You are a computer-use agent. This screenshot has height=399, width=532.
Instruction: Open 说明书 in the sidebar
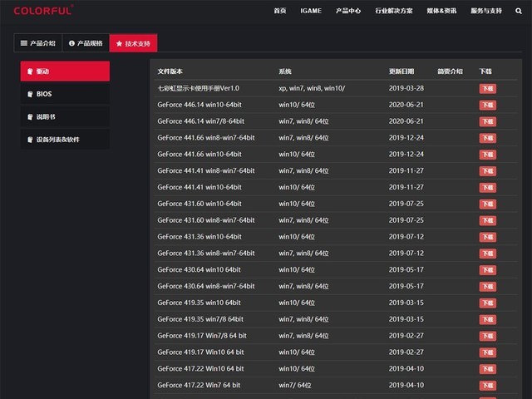[65, 116]
